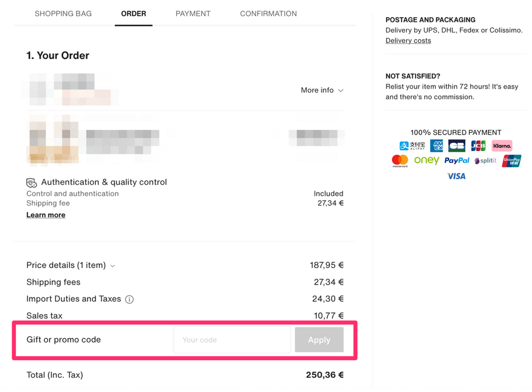Focus the Your code input field
This screenshot has height=392, width=532.
[x=232, y=340]
